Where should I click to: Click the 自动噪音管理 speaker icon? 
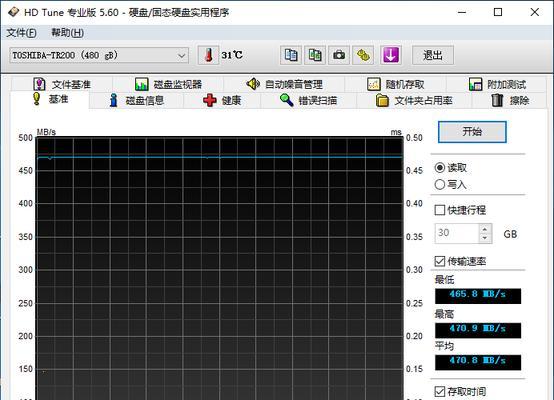pos(253,84)
